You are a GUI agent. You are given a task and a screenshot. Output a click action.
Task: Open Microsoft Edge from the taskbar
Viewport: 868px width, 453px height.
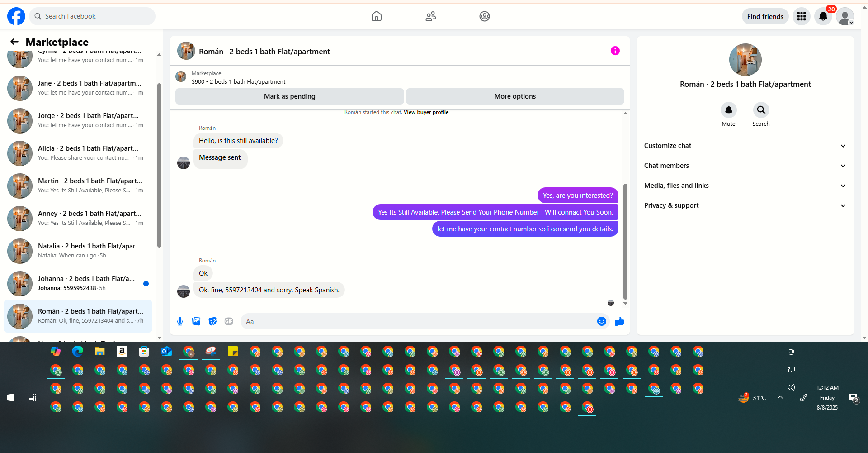[x=78, y=351]
